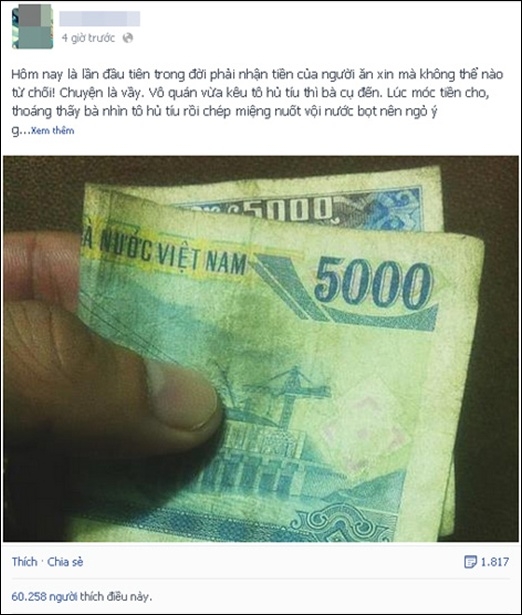View the '60.258 người' likers list

pos(44,597)
